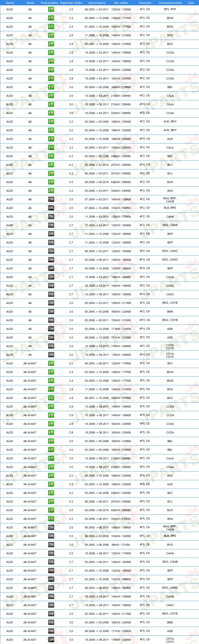Click the Pojemność silnika column header
The image size is (199, 644).
[71, 3]
